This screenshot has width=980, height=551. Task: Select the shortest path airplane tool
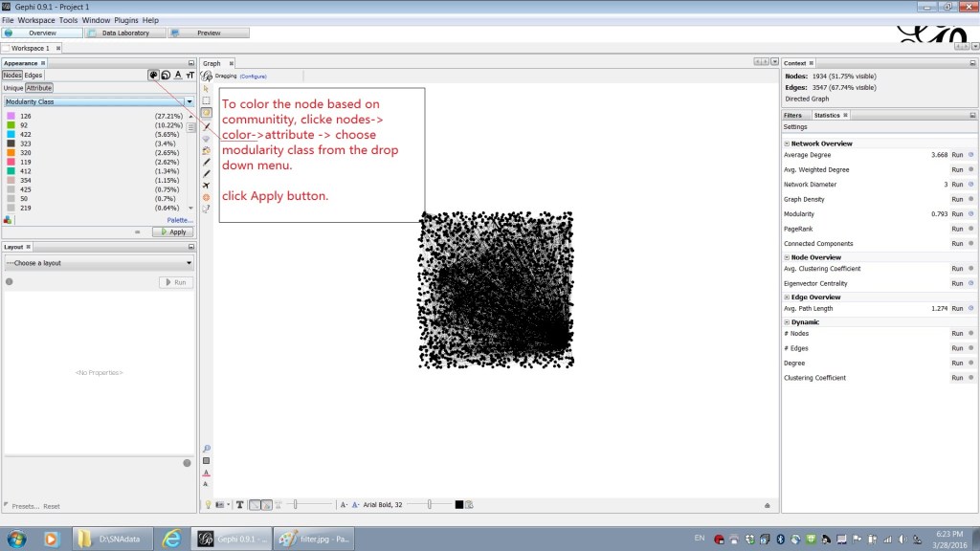(x=206, y=186)
